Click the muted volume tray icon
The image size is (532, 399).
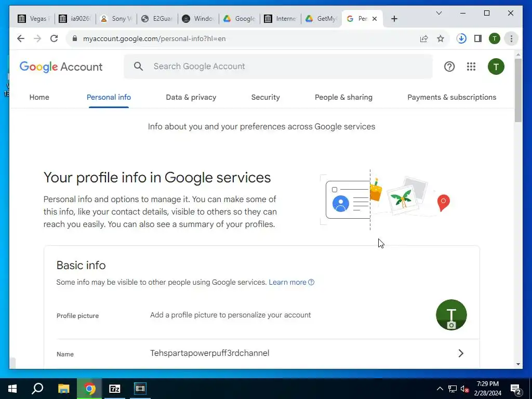pyautogui.click(x=464, y=389)
